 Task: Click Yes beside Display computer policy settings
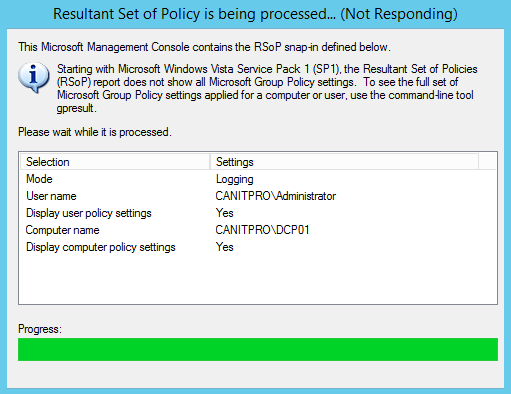(x=225, y=247)
